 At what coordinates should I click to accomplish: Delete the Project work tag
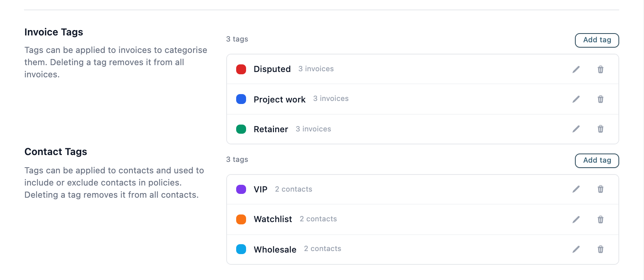pyautogui.click(x=601, y=99)
